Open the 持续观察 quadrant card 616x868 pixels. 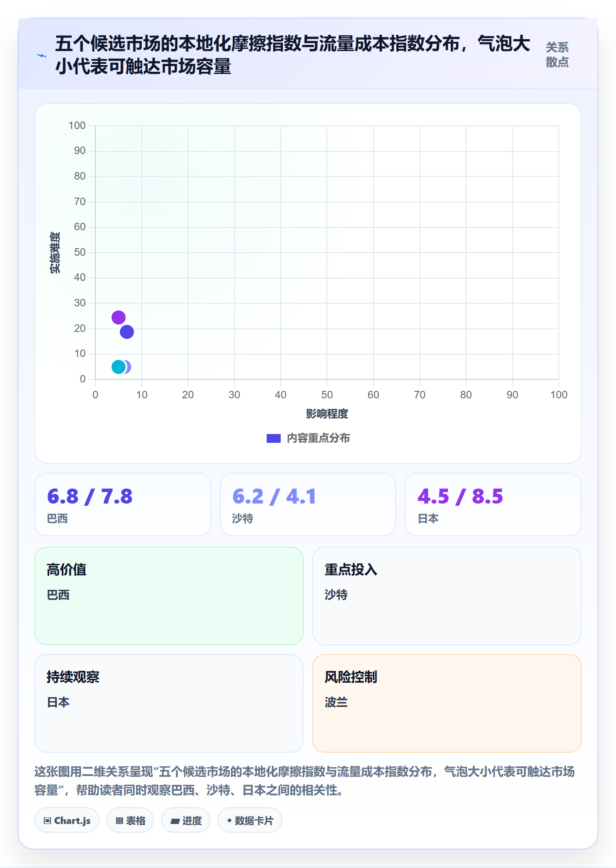(169, 703)
